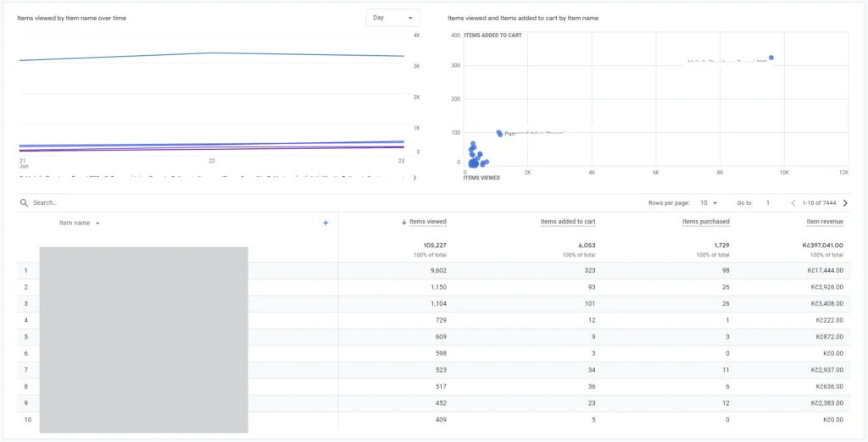The width and height of the screenshot is (868, 442).
Task: Go to previous page of table rows
Action: [793, 203]
